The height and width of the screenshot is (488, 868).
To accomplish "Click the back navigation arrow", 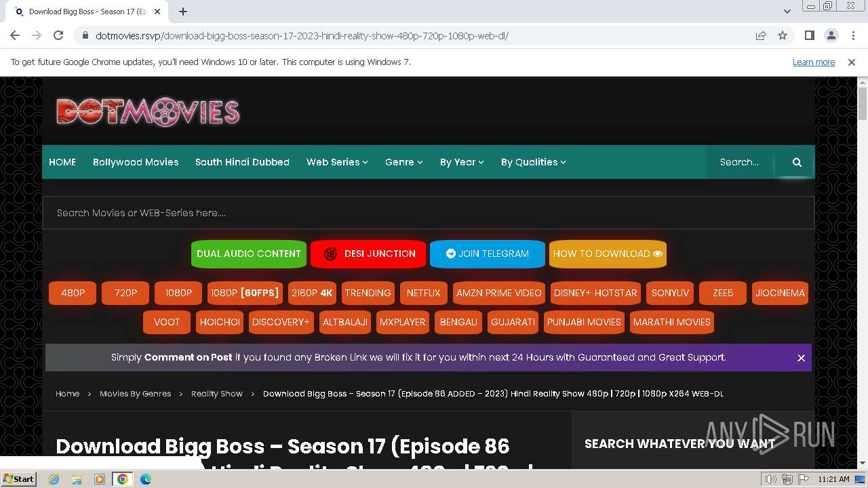I will click(15, 35).
